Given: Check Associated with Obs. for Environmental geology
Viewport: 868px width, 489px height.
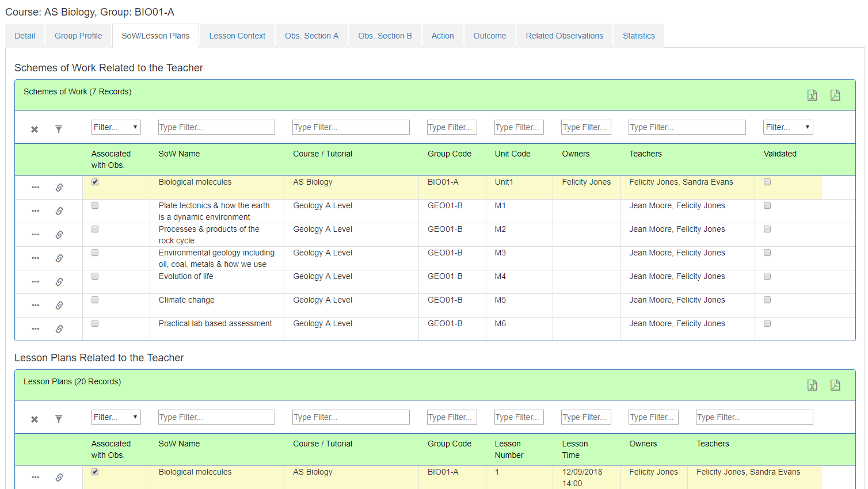Looking at the screenshot, I should (x=95, y=253).
